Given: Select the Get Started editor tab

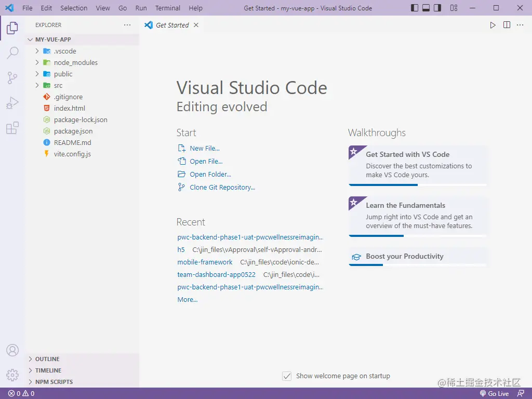Looking at the screenshot, I should point(172,25).
